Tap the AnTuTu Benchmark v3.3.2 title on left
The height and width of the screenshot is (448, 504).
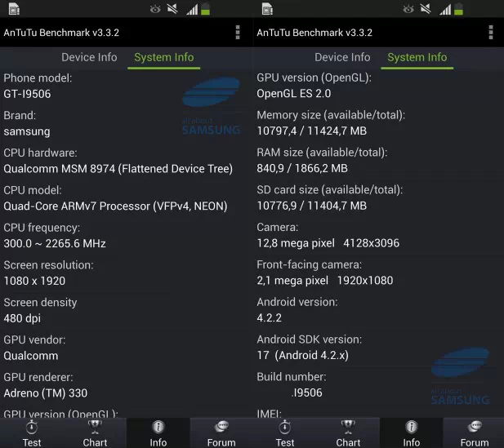61,33
